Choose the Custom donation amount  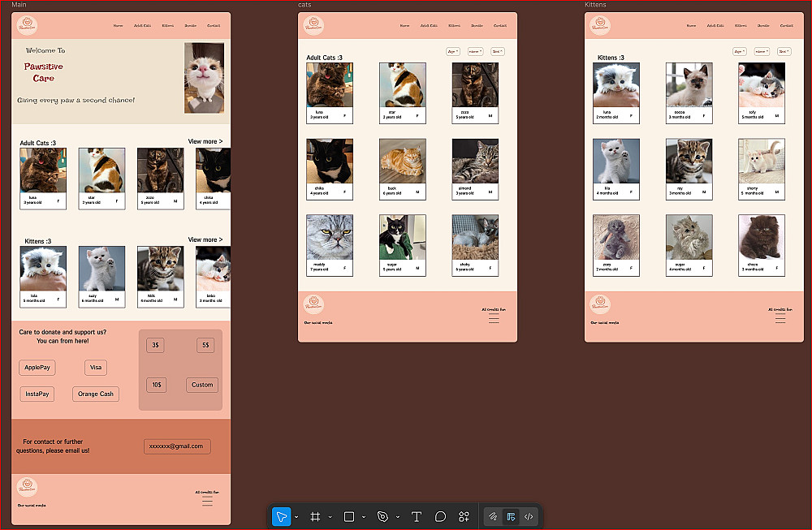(202, 385)
